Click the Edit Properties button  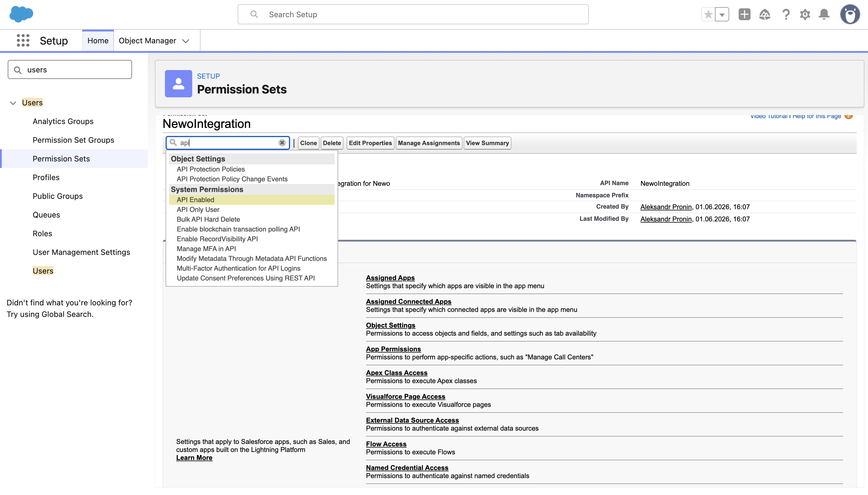pos(370,143)
